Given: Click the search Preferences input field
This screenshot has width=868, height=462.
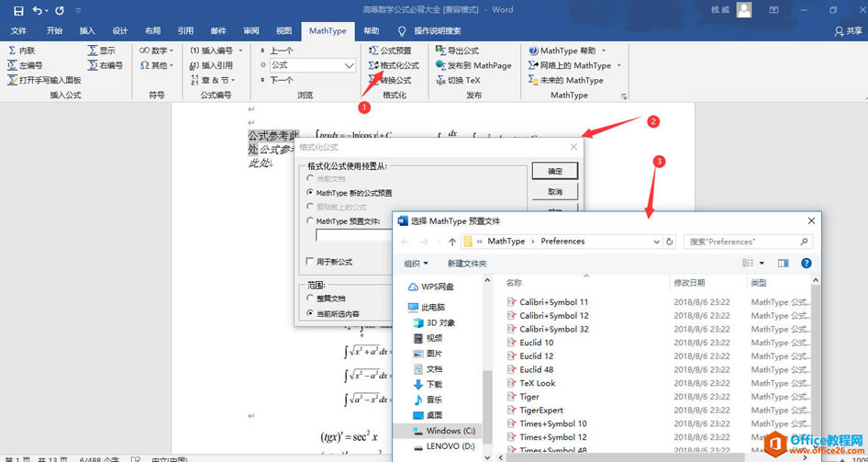Looking at the screenshot, I should tap(749, 242).
